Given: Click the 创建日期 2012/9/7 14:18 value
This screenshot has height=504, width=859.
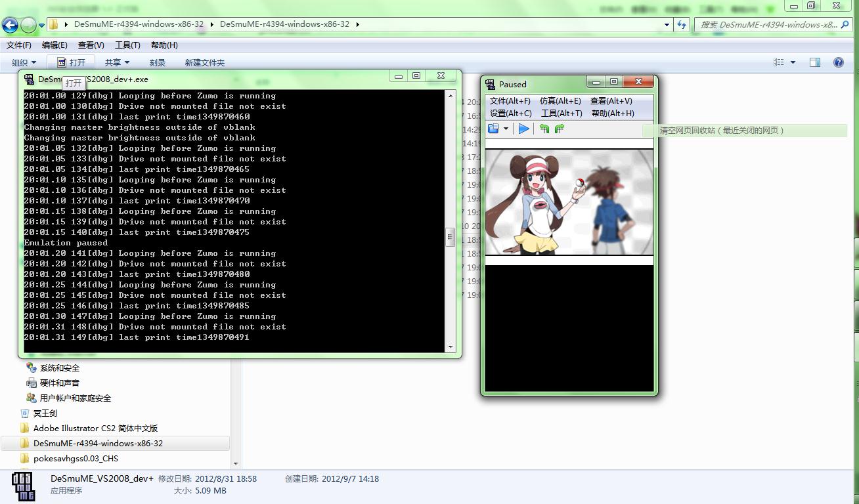Looking at the screenshot, I should pos(350,479).
